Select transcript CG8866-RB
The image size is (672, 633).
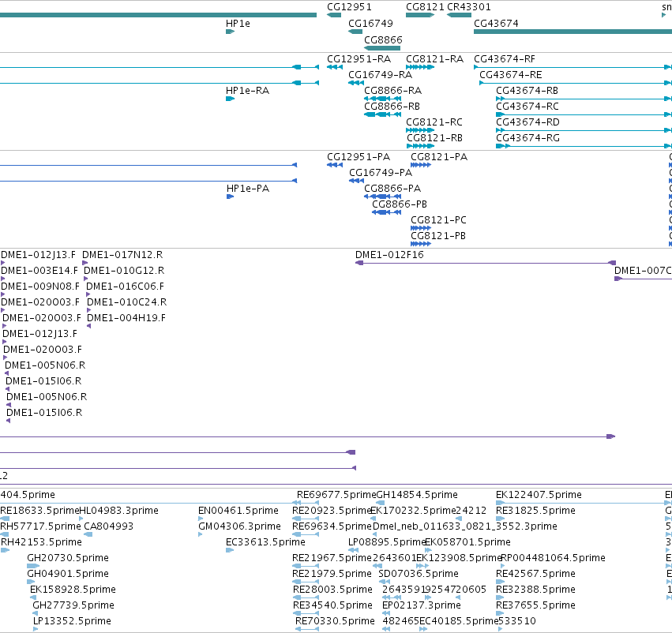click(392, 106)
